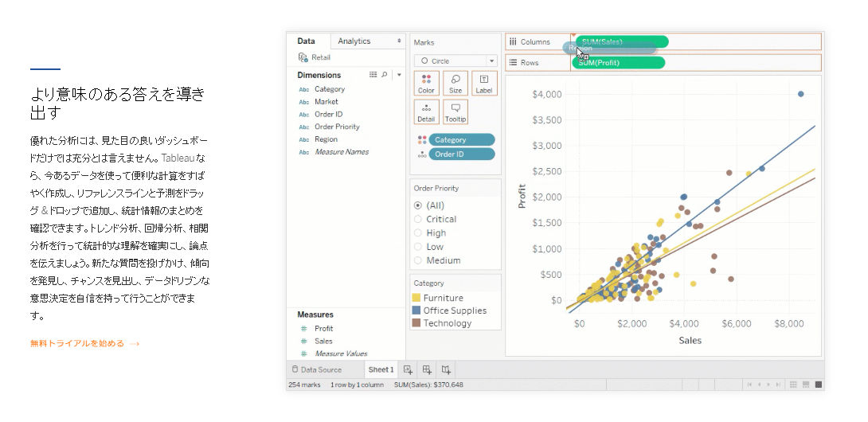The height and width of the screenshot is (422, 868).
Task: Click the first-sheet navigation arrow in the status bar
Action: tap(749, 385)
